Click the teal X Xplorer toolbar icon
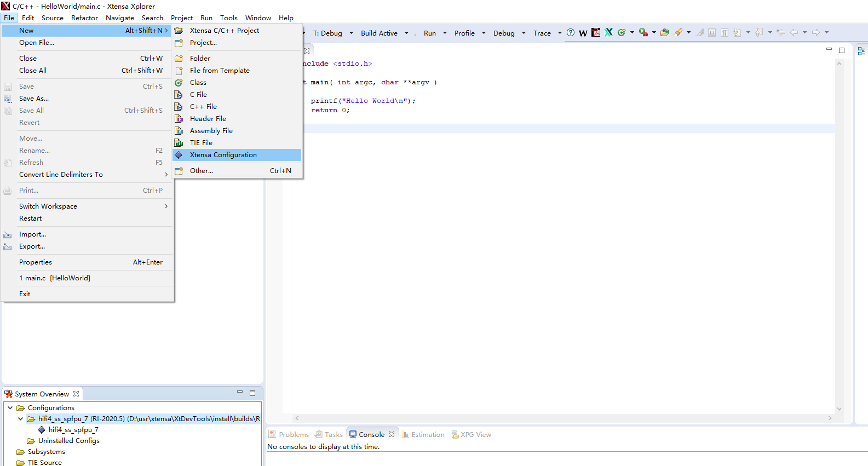The width and height of the screenshot is (868, 466). 608,33
